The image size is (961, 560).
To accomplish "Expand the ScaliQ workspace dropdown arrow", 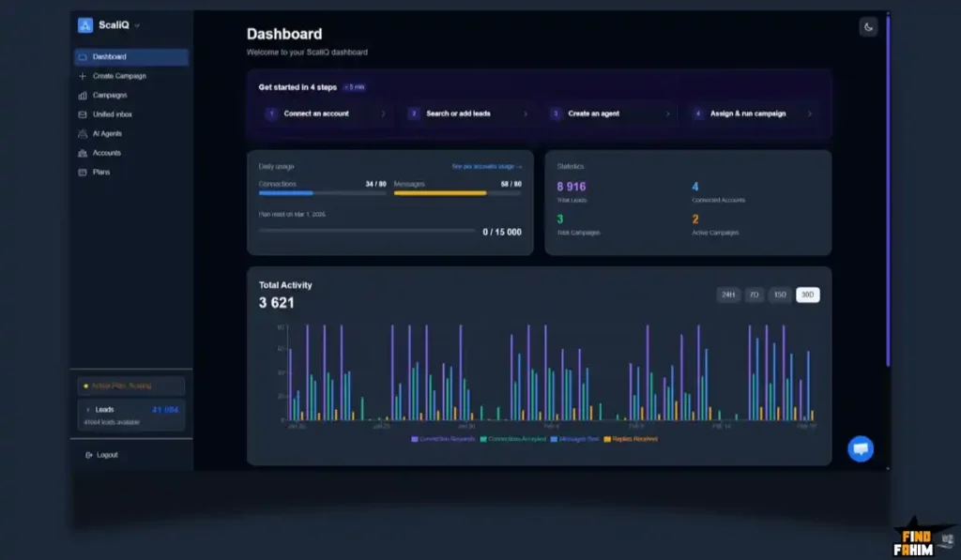I will click(137, 25).
